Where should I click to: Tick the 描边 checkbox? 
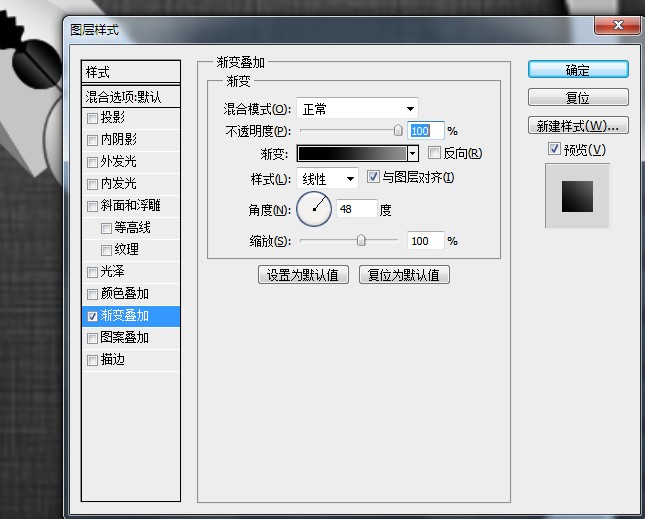point(92,360)
